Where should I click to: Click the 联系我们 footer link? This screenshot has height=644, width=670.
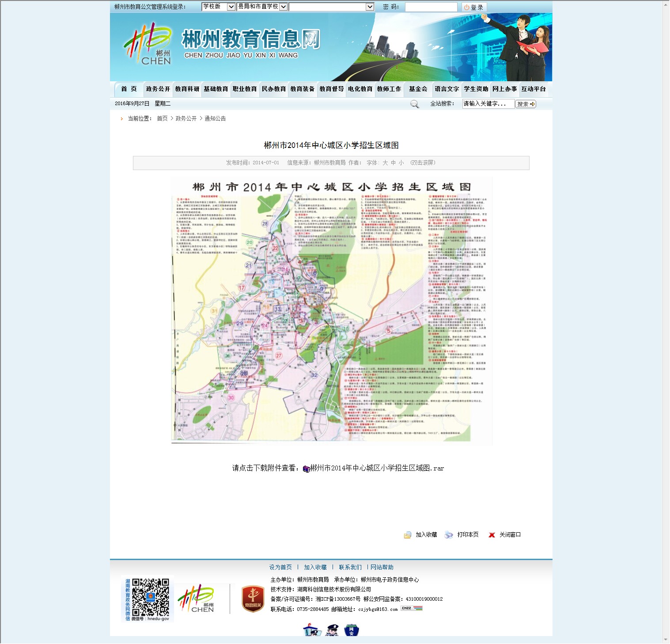coord(350,568)
